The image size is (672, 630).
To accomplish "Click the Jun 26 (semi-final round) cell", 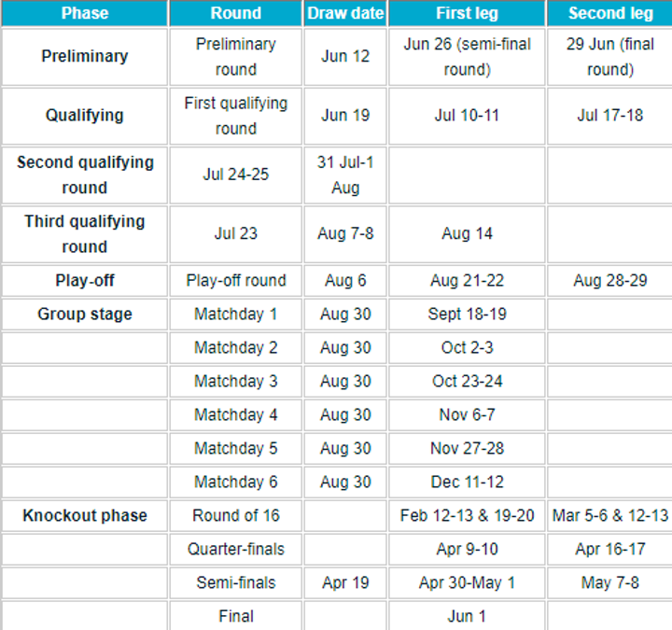I will coord(467,56).
